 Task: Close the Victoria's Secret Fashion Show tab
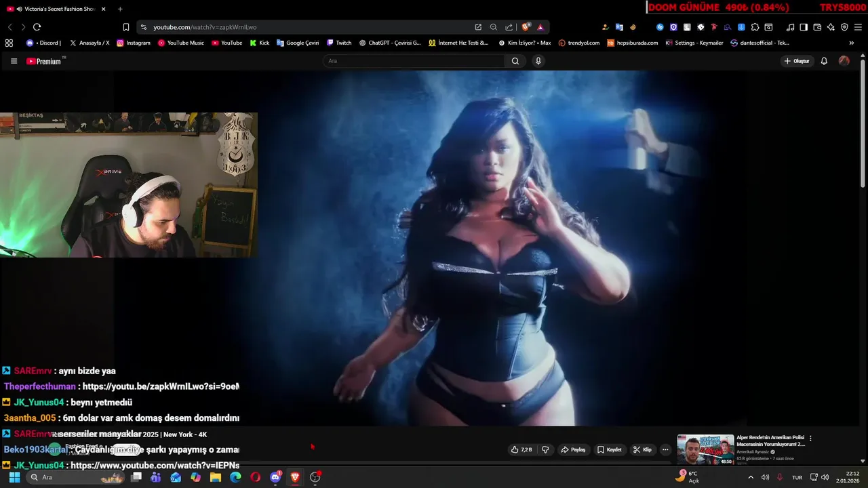(x=103, y=9)
